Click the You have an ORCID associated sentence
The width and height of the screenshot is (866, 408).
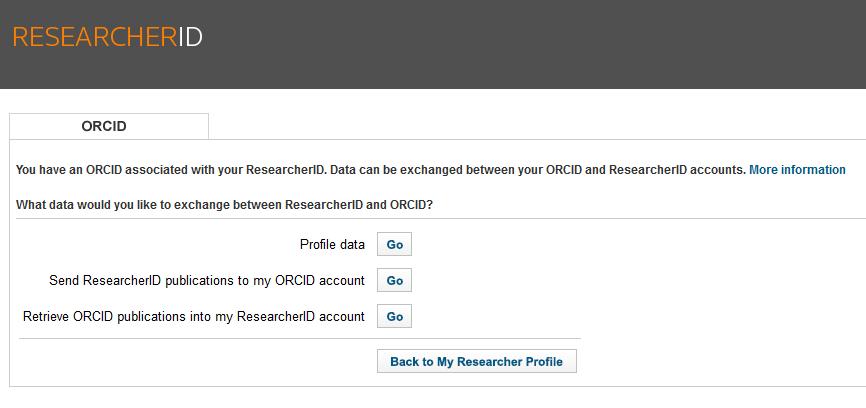tap(170, 169)
